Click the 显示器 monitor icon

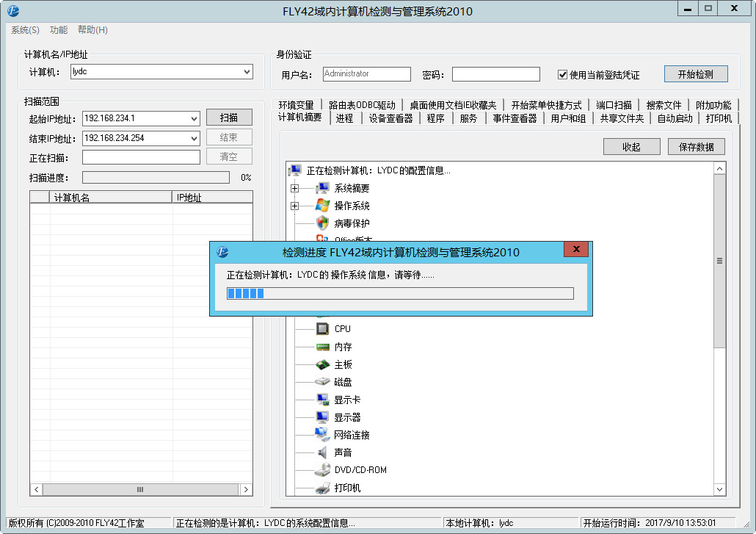click(x=322, y=417)
